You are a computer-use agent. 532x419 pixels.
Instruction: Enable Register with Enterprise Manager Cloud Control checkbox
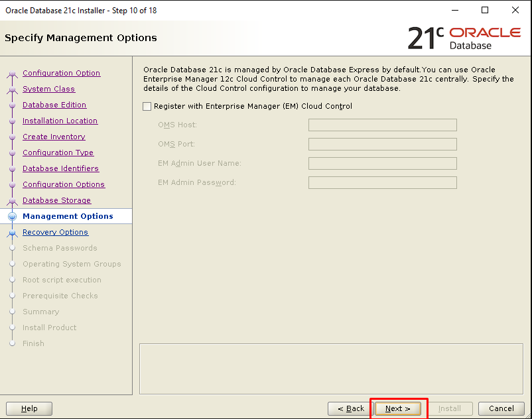(x=147, y=107)
